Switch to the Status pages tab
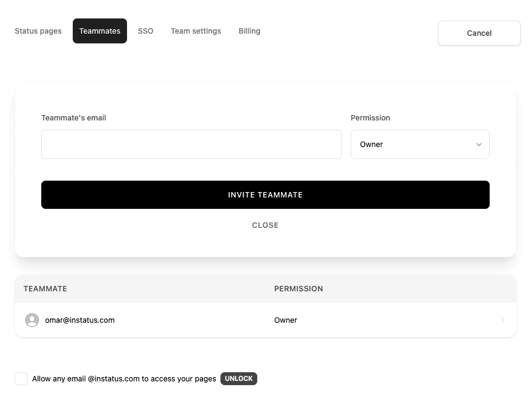This screenshot has width=532, height=402. tap(38, 31)
